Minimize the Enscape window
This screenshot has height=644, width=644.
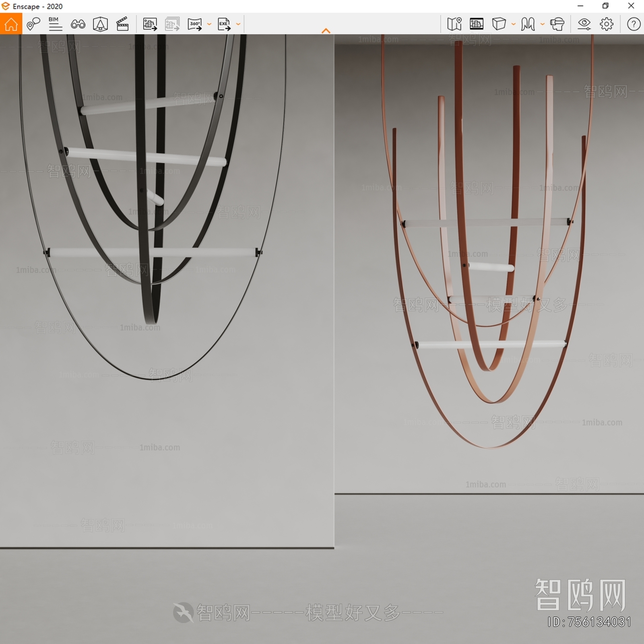[580, 6]
